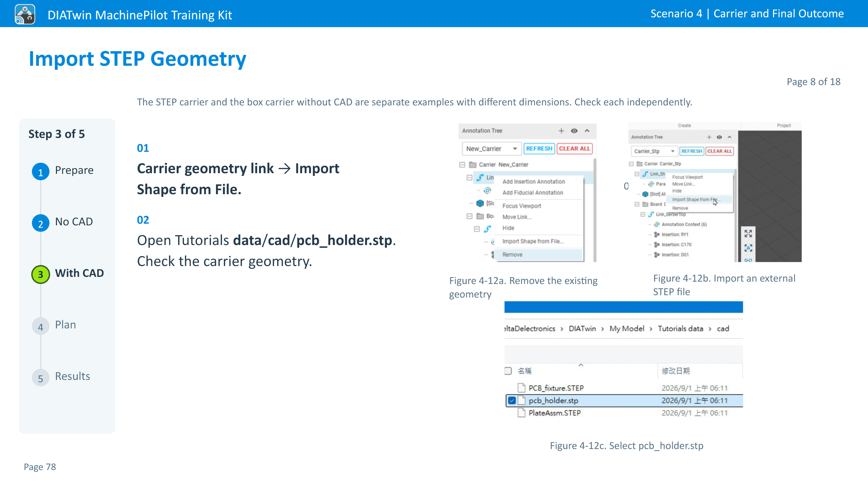Collapse Annotation Tree panel above Carrier_Stp dropdown

point(730,137)
